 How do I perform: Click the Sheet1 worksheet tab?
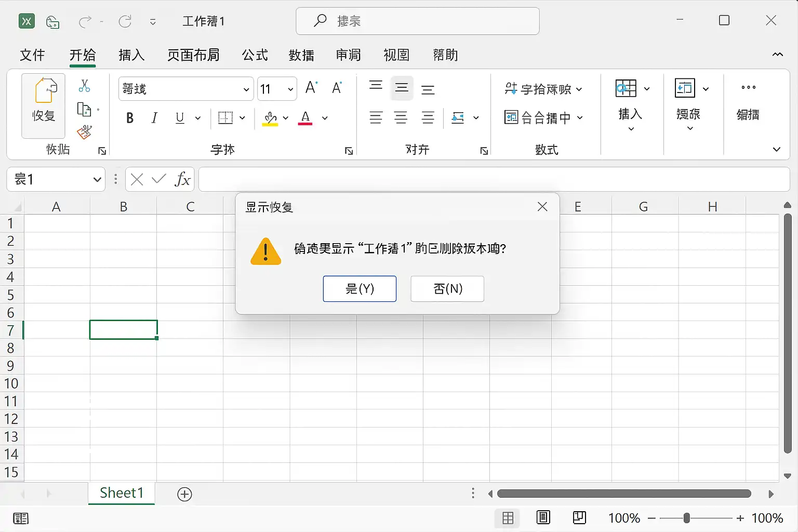(x=122, y=493)
